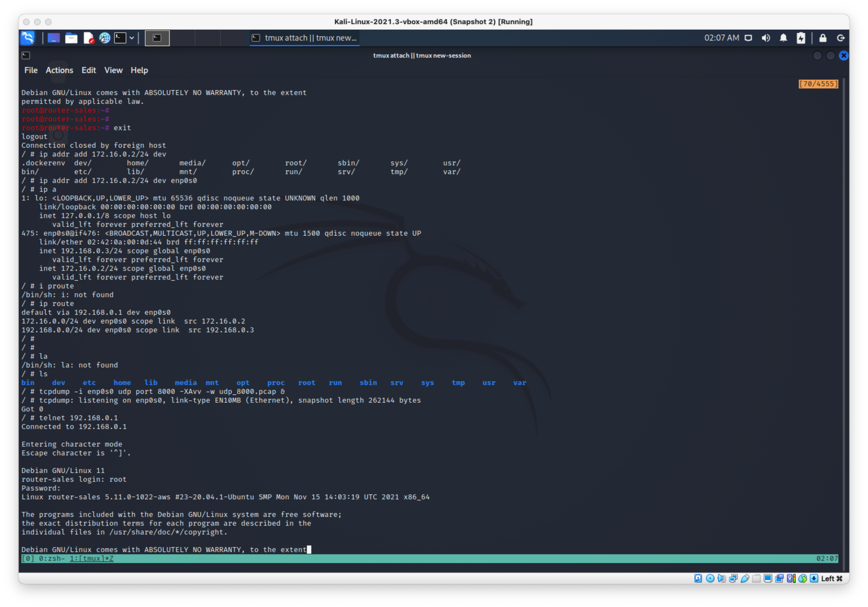Click the 'router-sales login: root' line
The width and height of the screenshot is (868, 607).
pos(74,479)
